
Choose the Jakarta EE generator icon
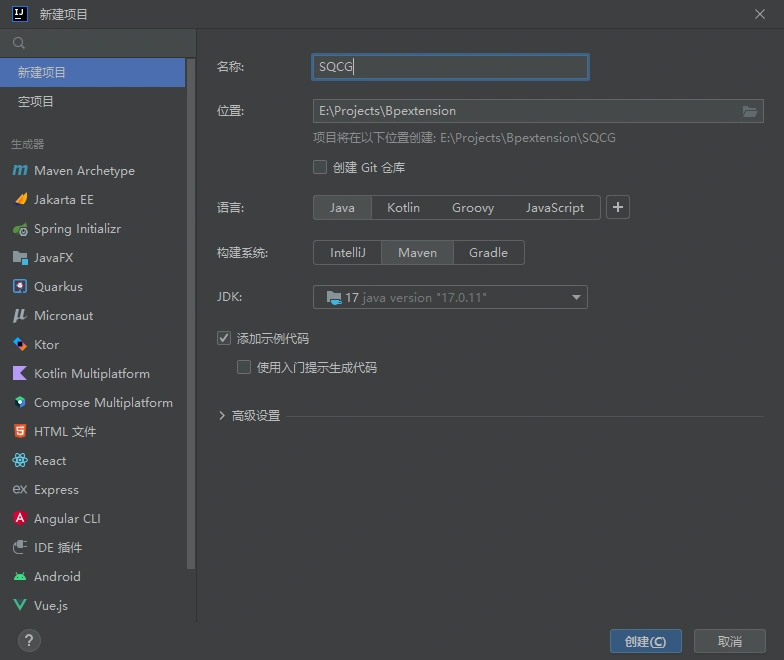tap(19, 200)
